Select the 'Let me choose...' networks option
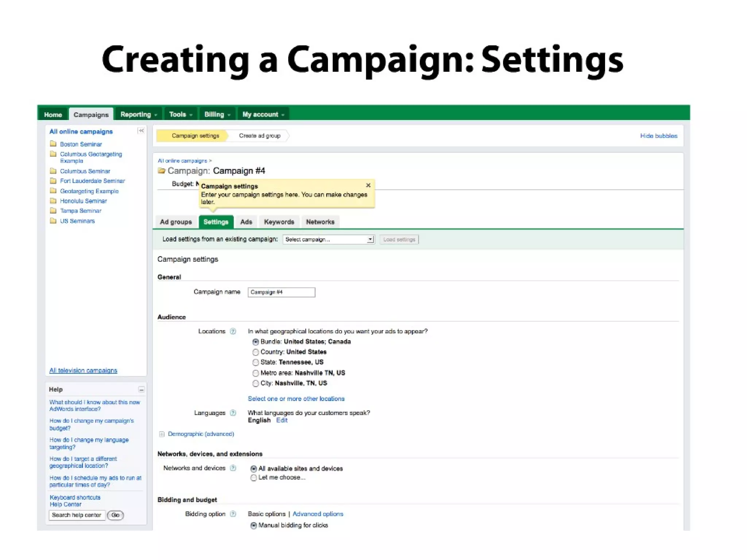This screenshot has width=747, height=560. [x=253, y=478]
